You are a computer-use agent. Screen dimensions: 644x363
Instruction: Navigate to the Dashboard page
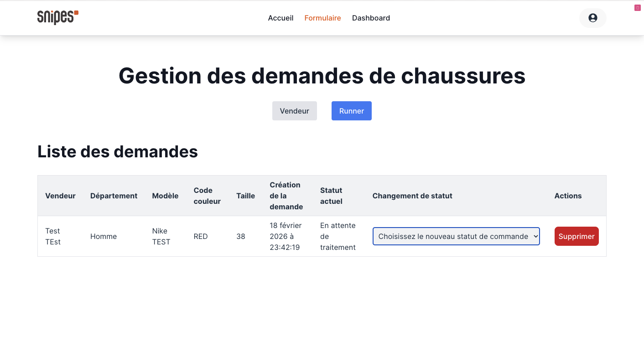point(371,18)
